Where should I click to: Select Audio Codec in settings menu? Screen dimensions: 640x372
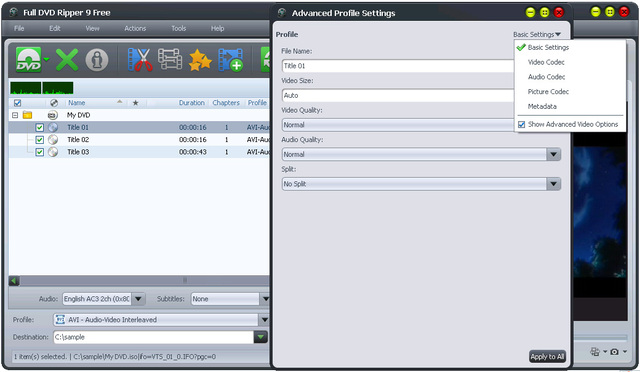click(x=547, y=77)
